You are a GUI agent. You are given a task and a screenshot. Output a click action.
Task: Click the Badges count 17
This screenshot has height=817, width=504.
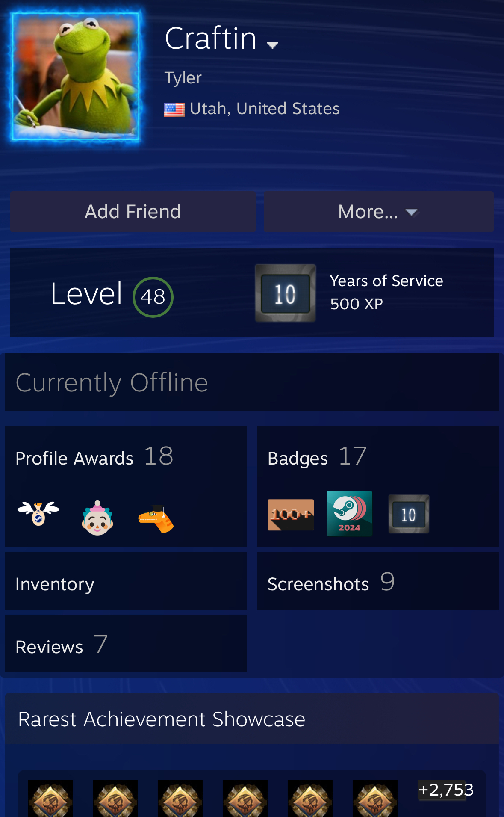click(353, 456)
